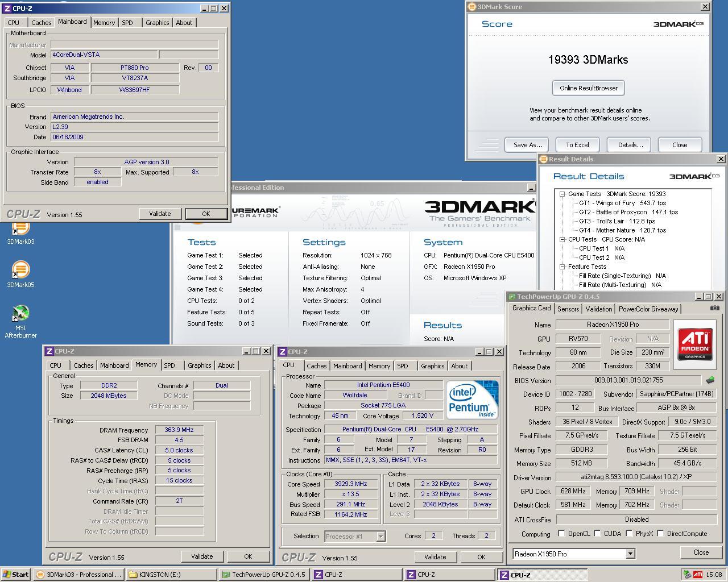Click Save As button in 3DMark Score
This screenshot has width=728, height=582.
(x=528, y=145)
